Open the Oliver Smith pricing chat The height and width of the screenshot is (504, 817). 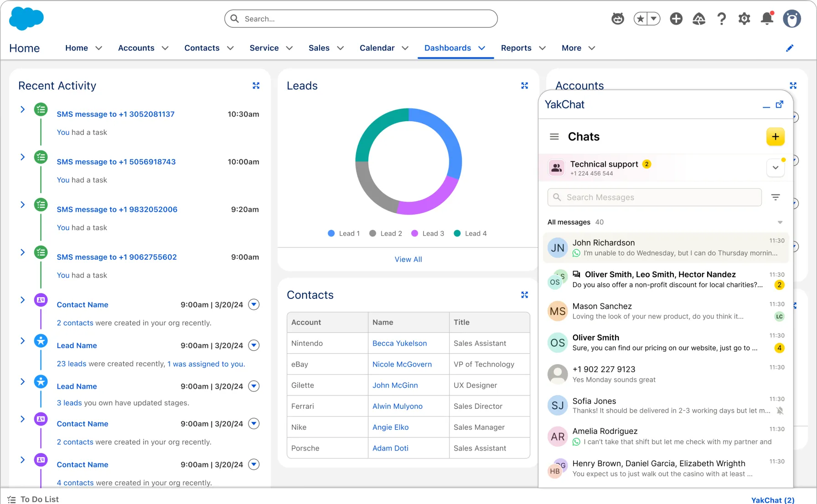coord(666,343)
